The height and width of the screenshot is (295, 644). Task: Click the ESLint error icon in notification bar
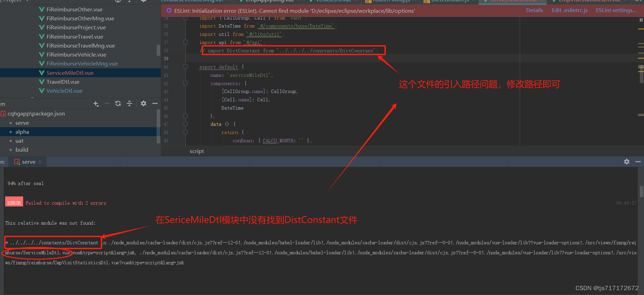click(x=169, y=11)
